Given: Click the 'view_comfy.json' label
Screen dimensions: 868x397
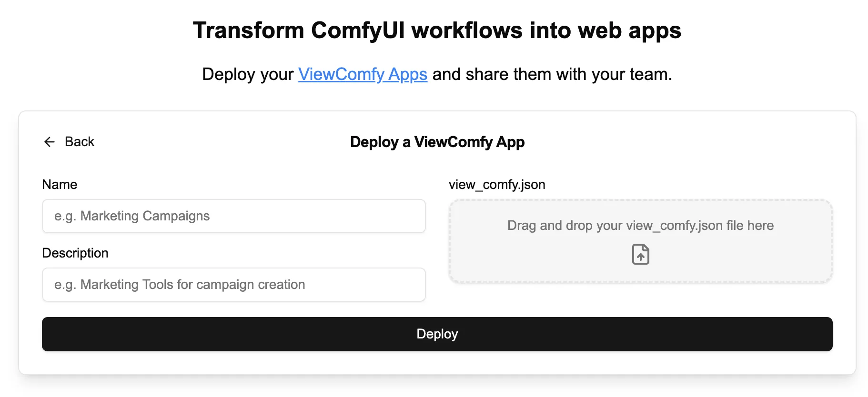Looking at the screenshot, I should tap(497, 185).
